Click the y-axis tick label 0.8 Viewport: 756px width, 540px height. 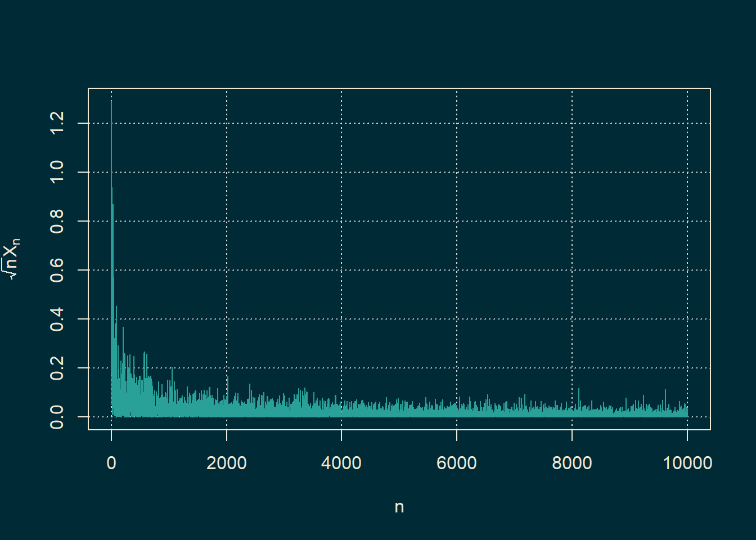point(57,221)
